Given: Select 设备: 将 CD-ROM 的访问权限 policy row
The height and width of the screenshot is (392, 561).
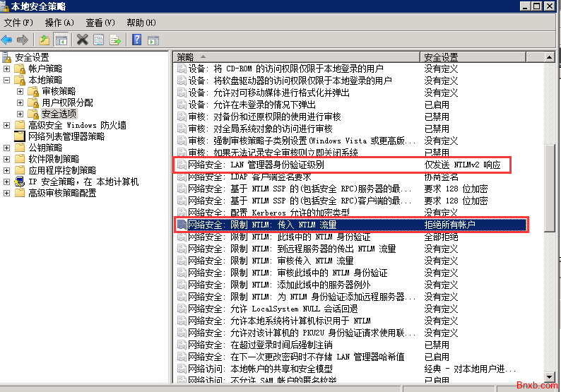Looking at the screenshot, I should [x=285, y=69].
